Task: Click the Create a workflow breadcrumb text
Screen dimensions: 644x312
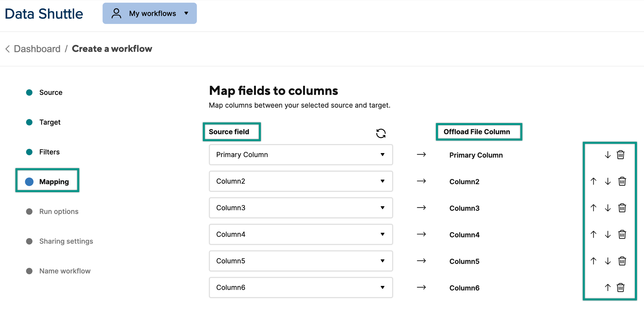Action: (x=112, y=49)
